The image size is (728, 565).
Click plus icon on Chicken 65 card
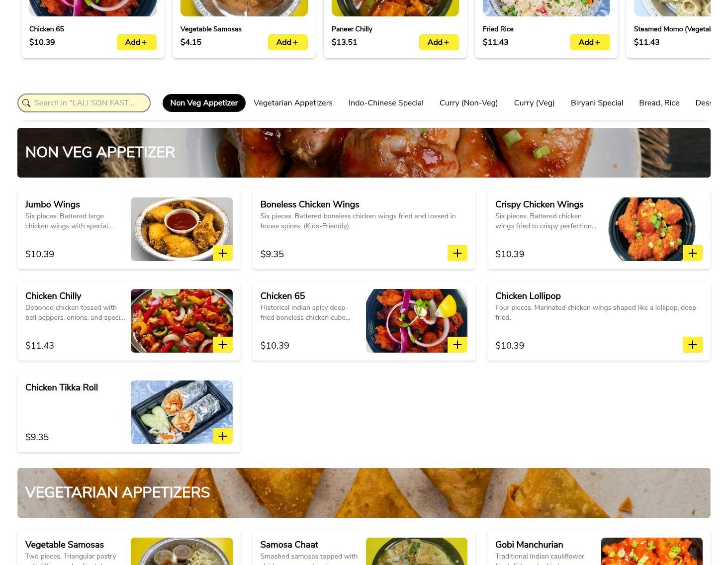(x=457, y=345)
